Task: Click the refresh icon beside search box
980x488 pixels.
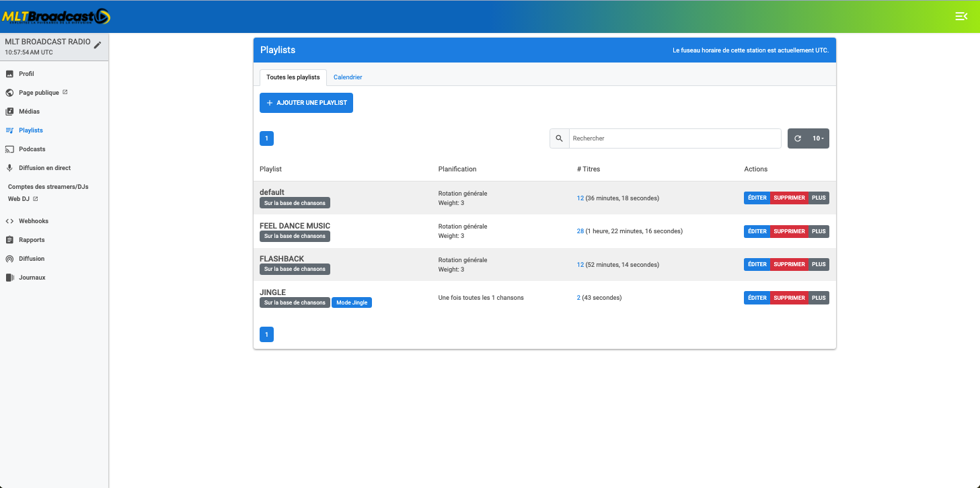Action: click(x=798, y=138)
